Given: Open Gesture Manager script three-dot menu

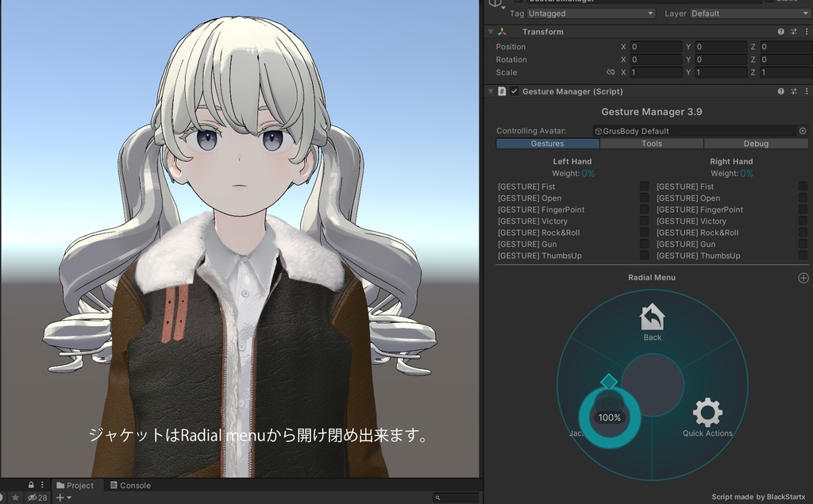Looking at the screenshot, I should (807, 91).
